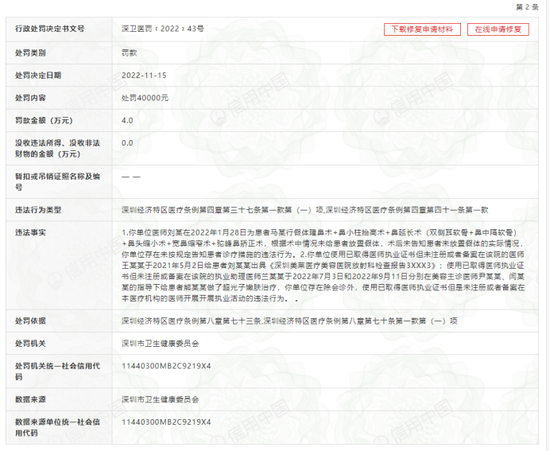
Task: Click the 处罚决定日期 value 2022-11-15
Action: [144, 75]
